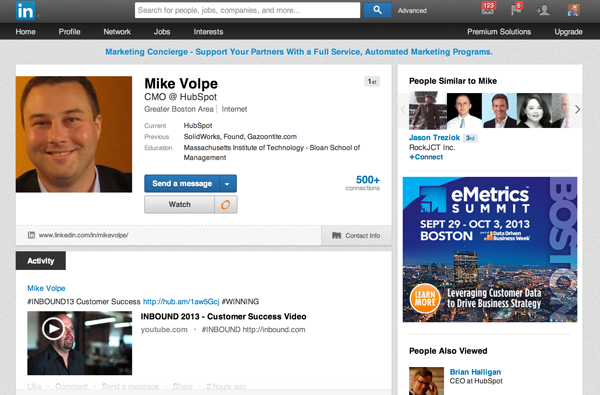Click the Upgrade link
600x395 pixels.
(x=569, y=32)
